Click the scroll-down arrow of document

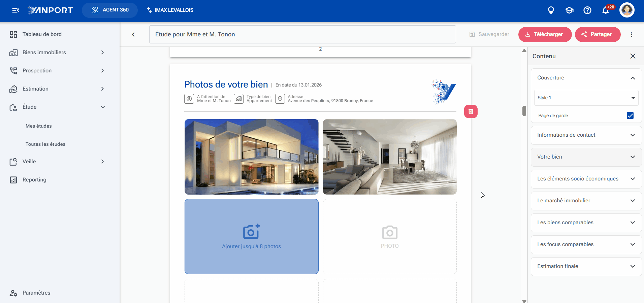coord(524,301)
